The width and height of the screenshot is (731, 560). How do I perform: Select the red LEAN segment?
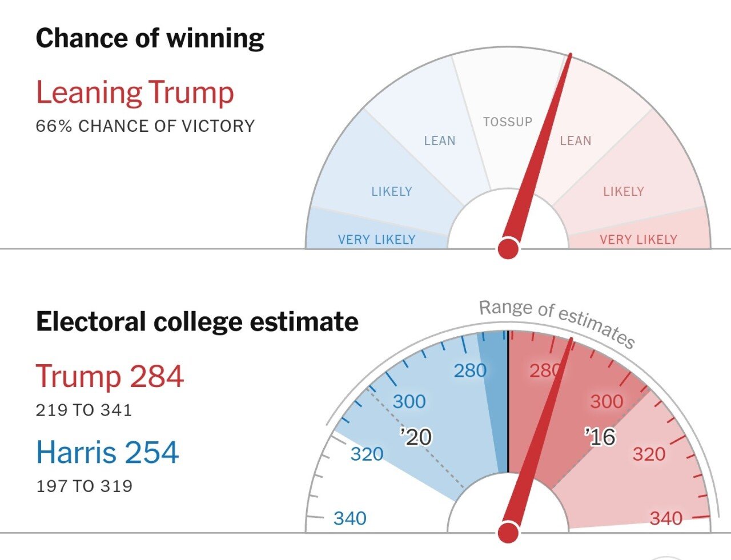point(576,140)
